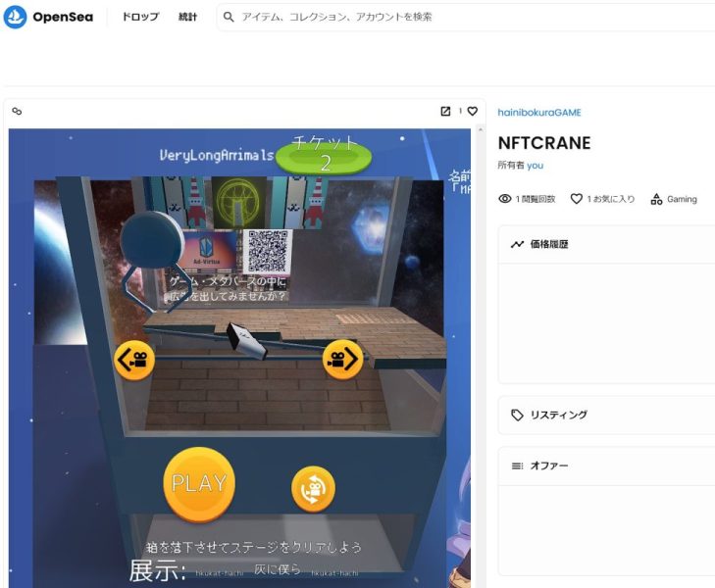Open media in new window icon
This screenshot has width=715, height=588.
(x=445, y=112)
